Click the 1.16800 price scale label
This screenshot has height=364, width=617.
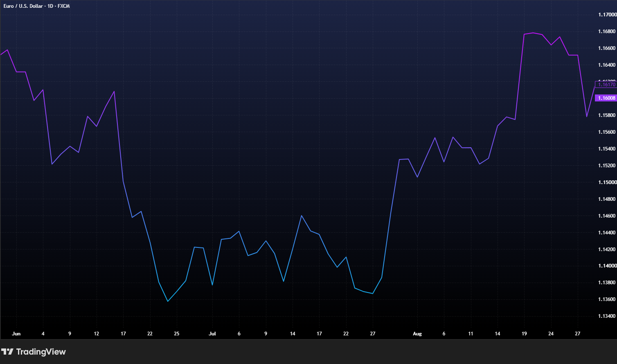[x=607, y=31]
